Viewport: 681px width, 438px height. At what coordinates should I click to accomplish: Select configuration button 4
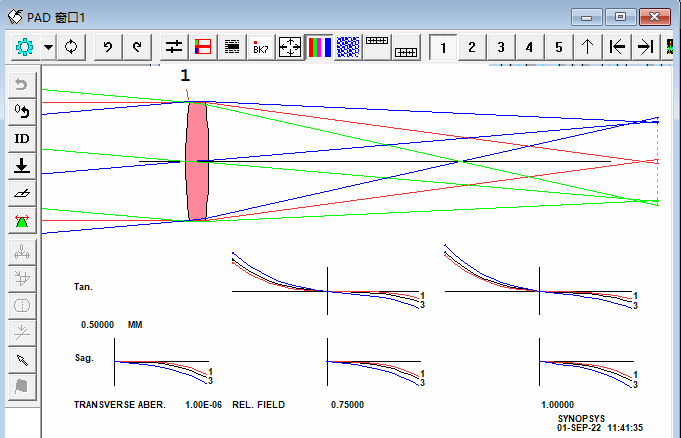coord(530,47)
